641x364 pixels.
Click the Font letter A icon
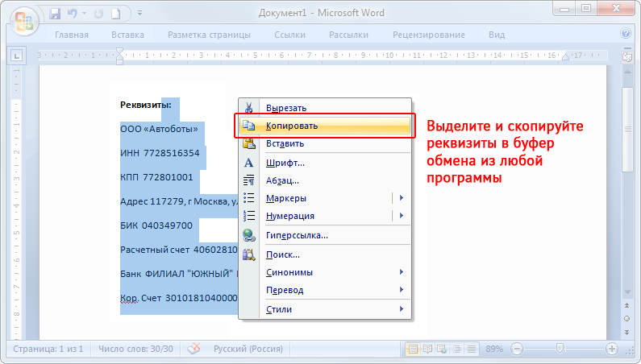(x=248, y=163)
